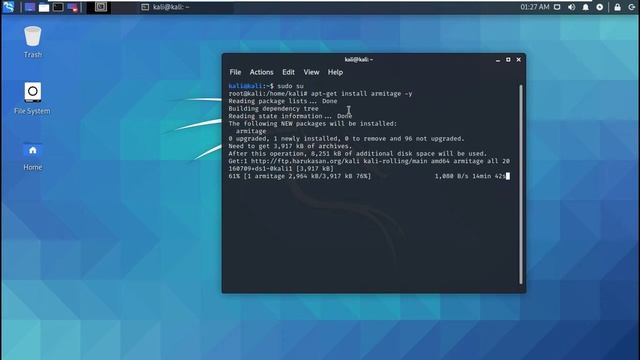Close the terminal window
The height and width of the screenshot is (360, 640).
pos(519,60)
